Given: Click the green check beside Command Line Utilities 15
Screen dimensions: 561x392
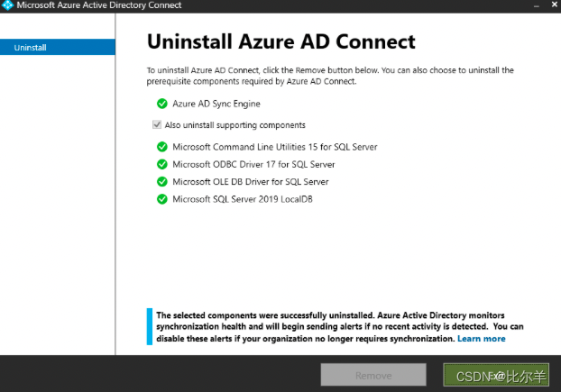Looking at the screenshot, I should coord(162,147).
